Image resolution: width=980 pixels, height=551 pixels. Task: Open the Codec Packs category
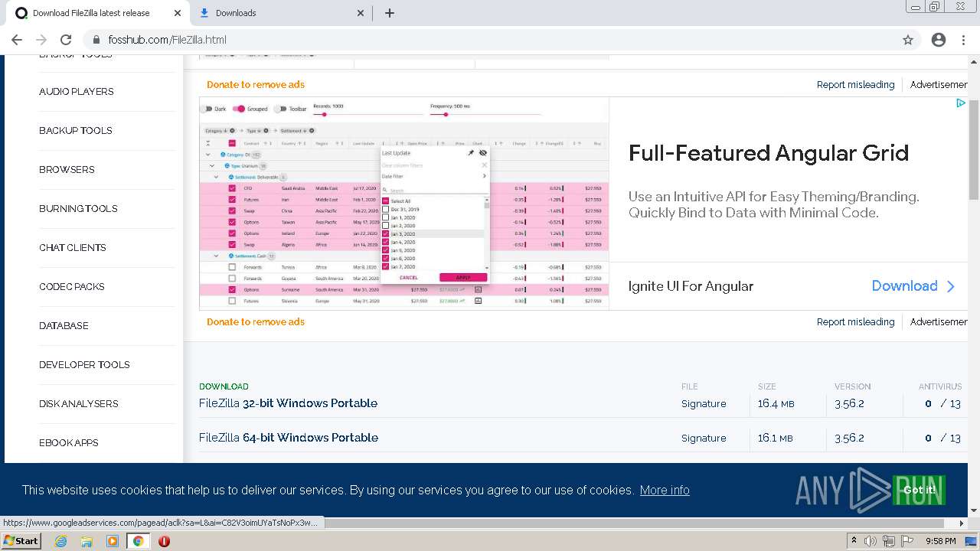72,286
